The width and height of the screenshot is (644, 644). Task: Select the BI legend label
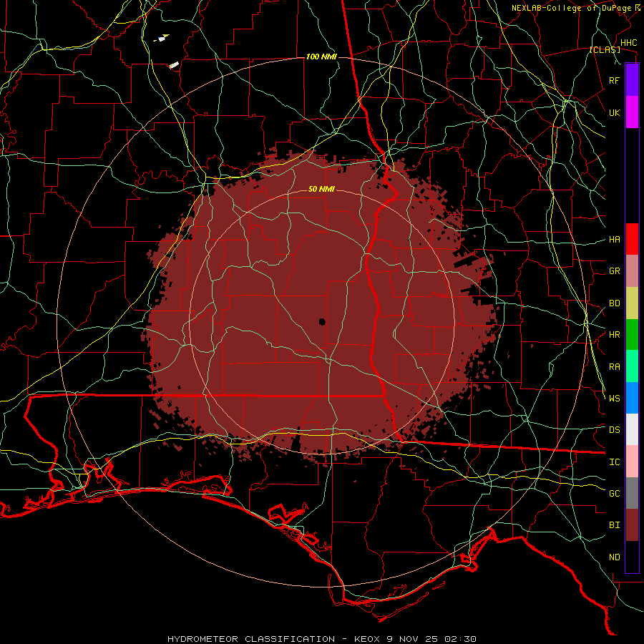pos(614,525)
